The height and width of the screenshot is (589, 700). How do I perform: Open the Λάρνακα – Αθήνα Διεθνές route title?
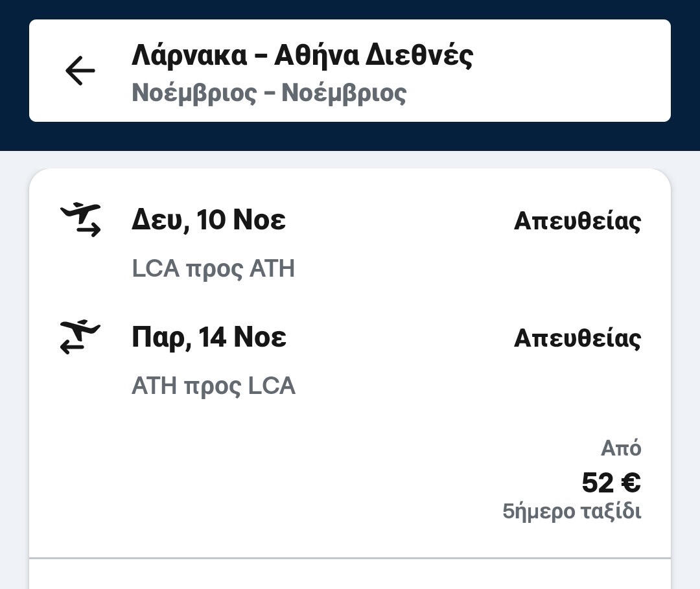tap(302, 55)
